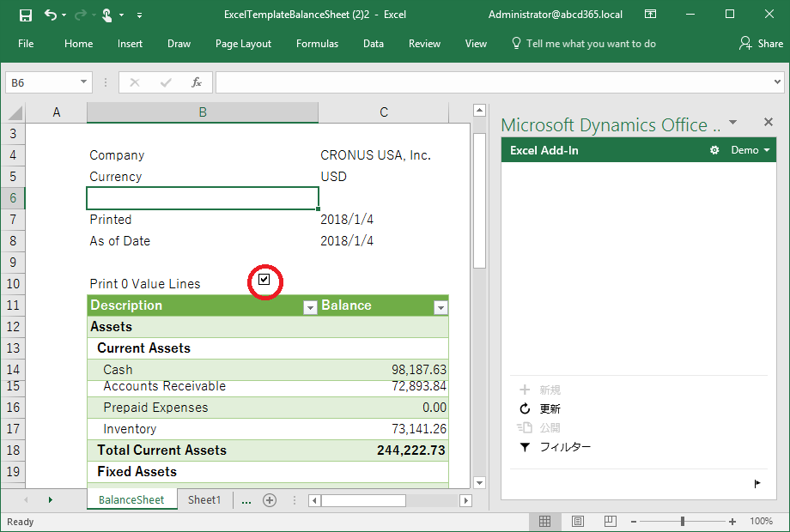Expand the formula bar chevron

(777, 82)
